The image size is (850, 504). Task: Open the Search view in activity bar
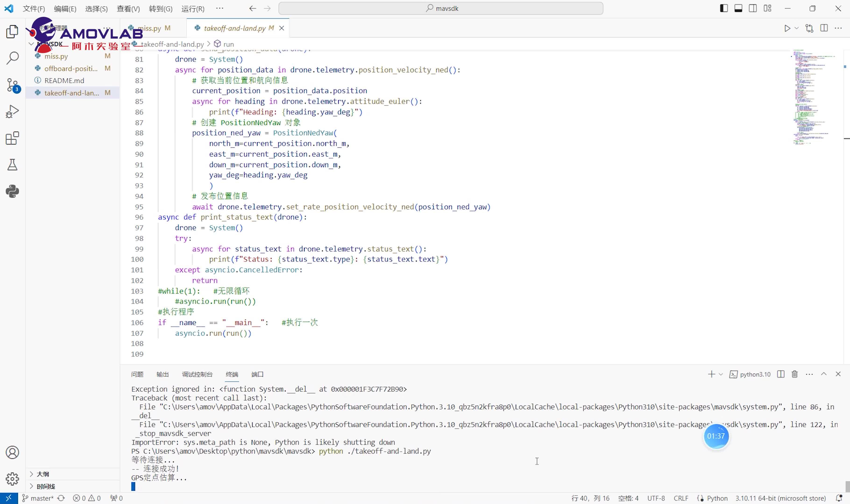pos(13,58)
